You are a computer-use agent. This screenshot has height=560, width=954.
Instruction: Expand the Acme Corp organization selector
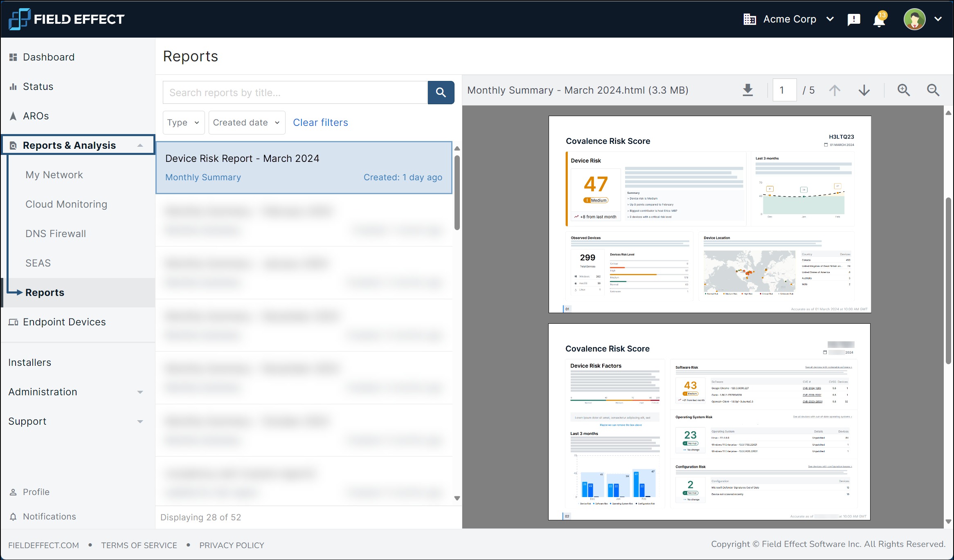pos(789,19)
